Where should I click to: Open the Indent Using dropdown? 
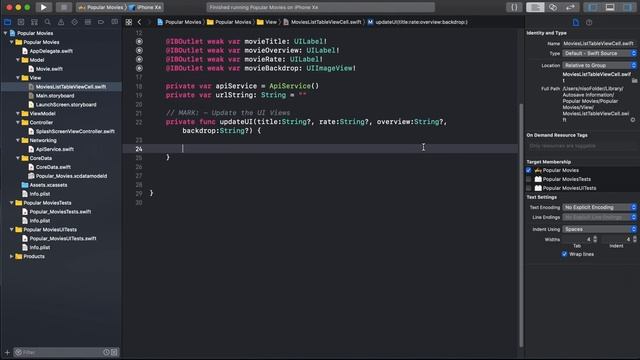tap(600, 229)
